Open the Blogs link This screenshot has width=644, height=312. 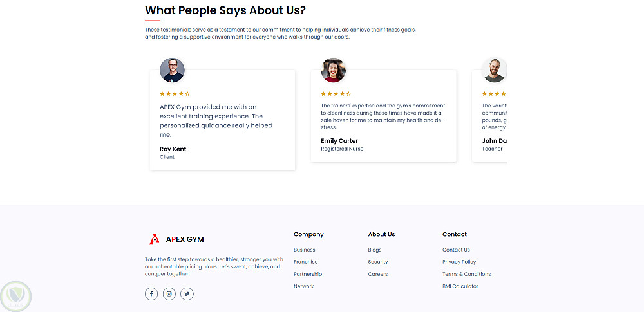pyautogui.click(x=375, y=250)
